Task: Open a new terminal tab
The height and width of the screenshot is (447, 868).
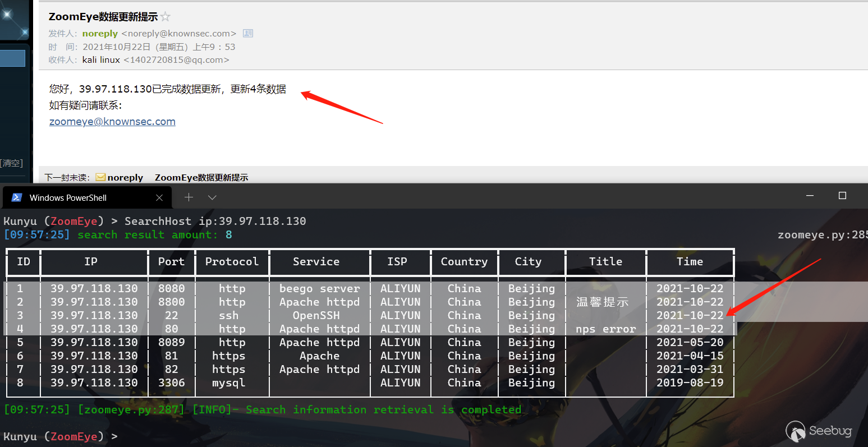Action: 189,197
